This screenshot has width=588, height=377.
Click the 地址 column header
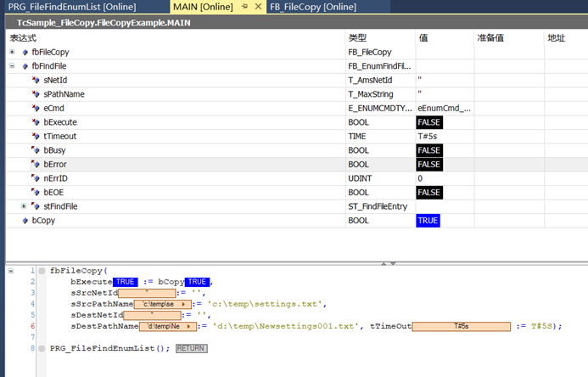pos(556,38)
